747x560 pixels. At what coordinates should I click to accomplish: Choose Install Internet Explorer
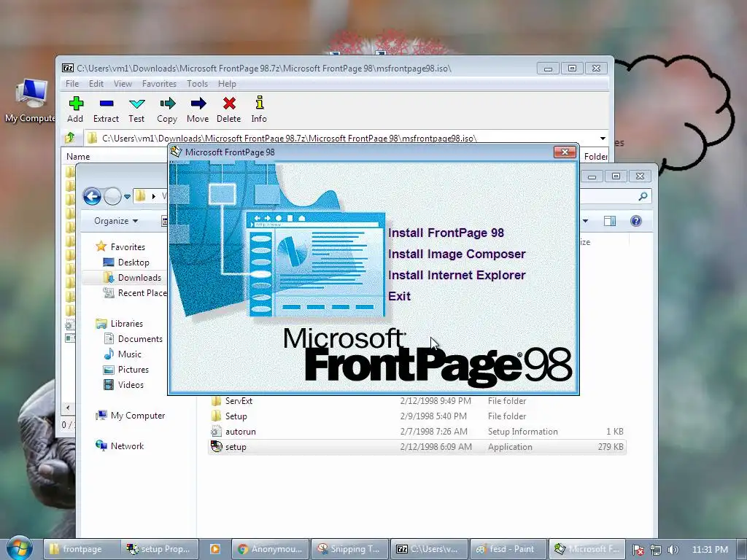point(457,275)
